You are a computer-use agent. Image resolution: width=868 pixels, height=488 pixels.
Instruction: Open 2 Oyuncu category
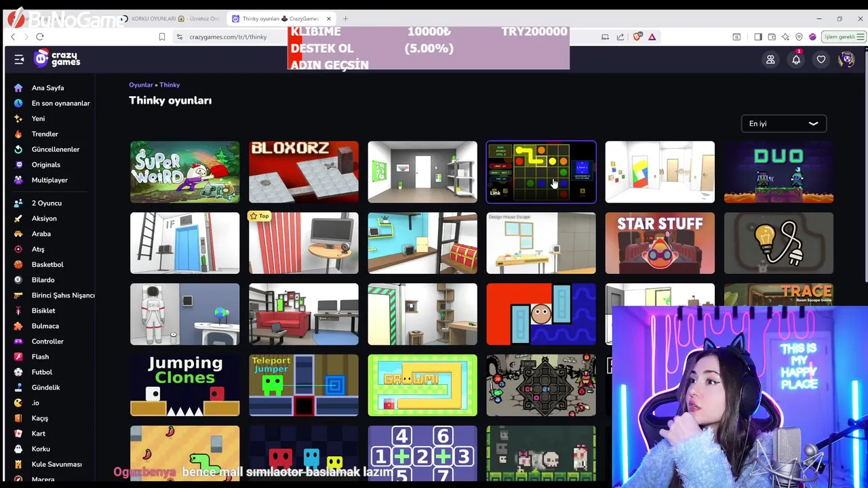46,203
